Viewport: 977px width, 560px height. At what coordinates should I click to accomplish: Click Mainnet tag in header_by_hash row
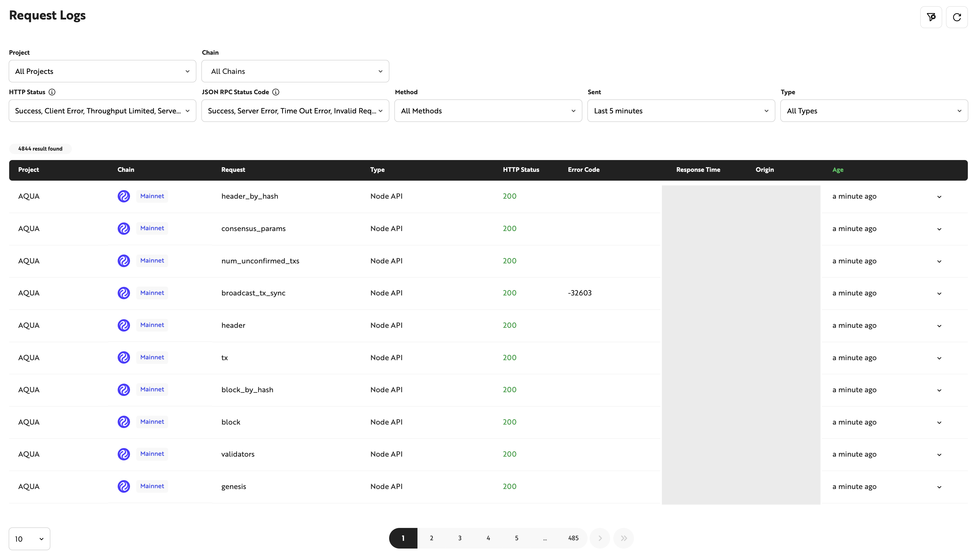[152, 196]
